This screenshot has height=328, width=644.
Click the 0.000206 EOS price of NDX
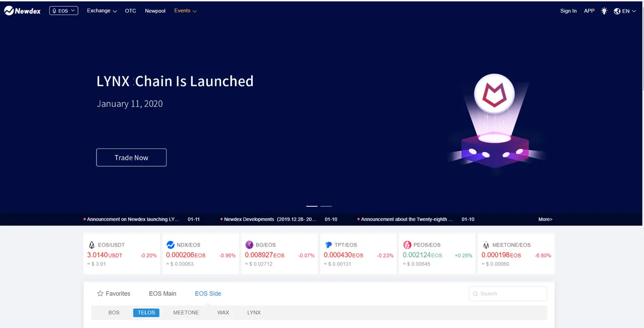(x=186, y=255)
